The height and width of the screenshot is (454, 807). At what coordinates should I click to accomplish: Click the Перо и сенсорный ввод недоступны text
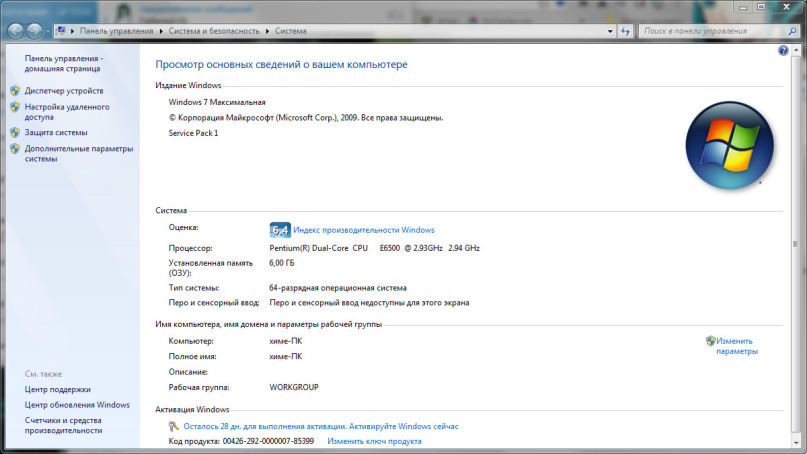click(369, 303)
